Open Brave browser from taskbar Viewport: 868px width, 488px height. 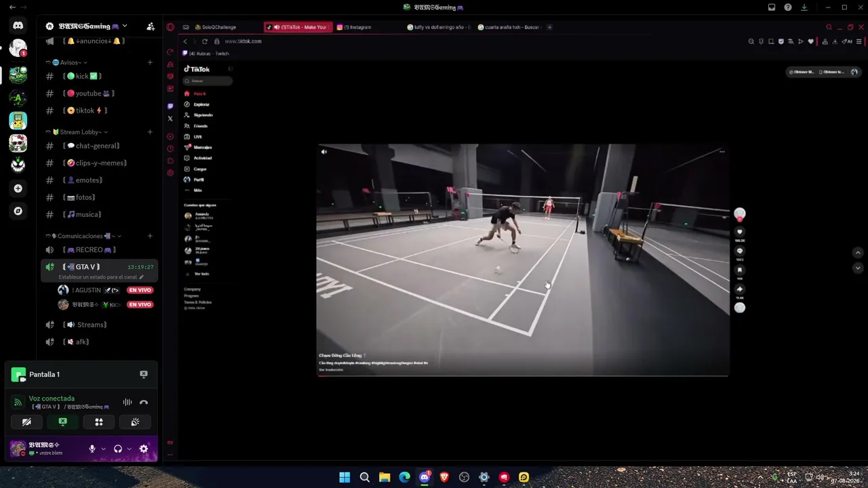(444, 477)
